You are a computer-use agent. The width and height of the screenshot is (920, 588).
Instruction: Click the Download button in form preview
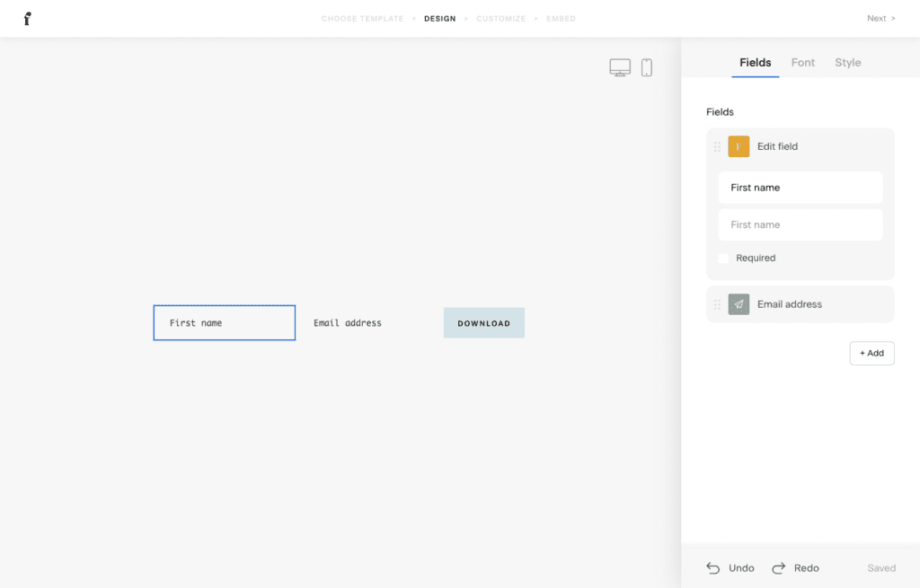point(483,323)
